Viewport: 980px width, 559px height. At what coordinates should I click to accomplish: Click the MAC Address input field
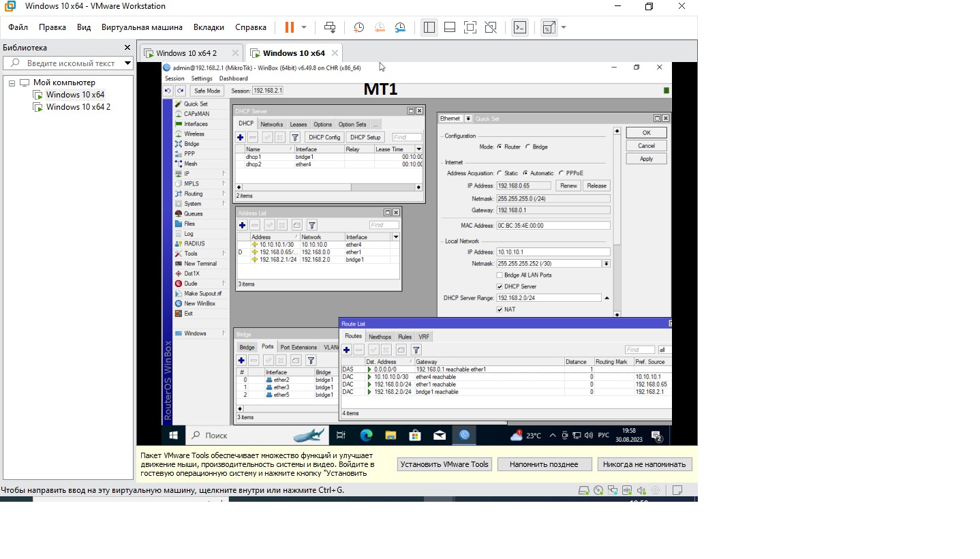pos(553,226)
